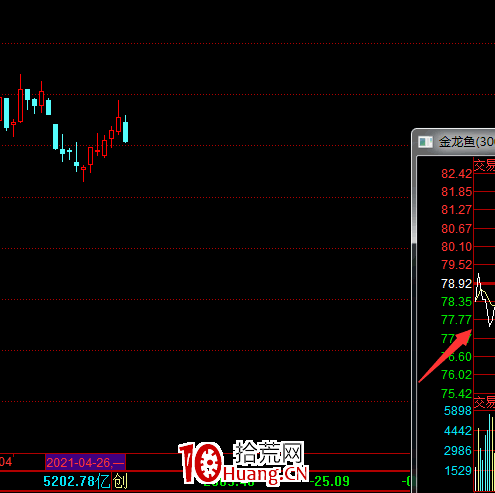495x493 pixels.
Task: Click the 82.42 price level label
Action: pyautogui.click(x=456, y=174)
